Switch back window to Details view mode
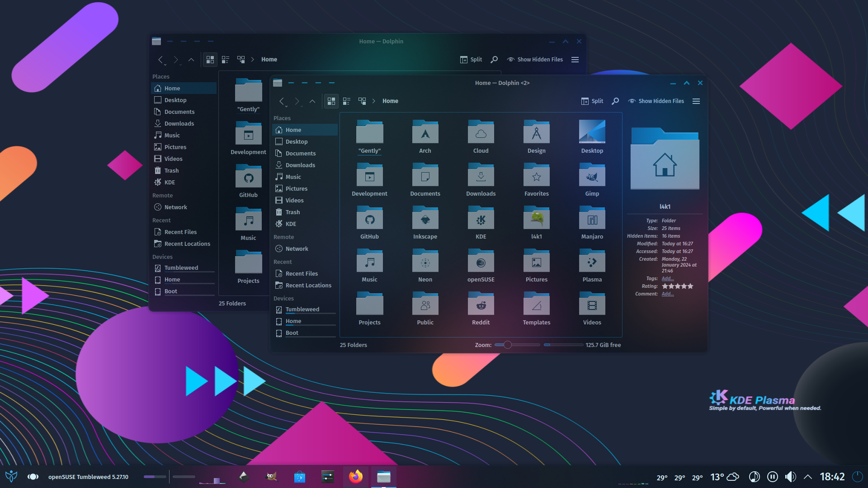Image resolution: width=868 pixels, height=488 pixels. coord(241,60)
